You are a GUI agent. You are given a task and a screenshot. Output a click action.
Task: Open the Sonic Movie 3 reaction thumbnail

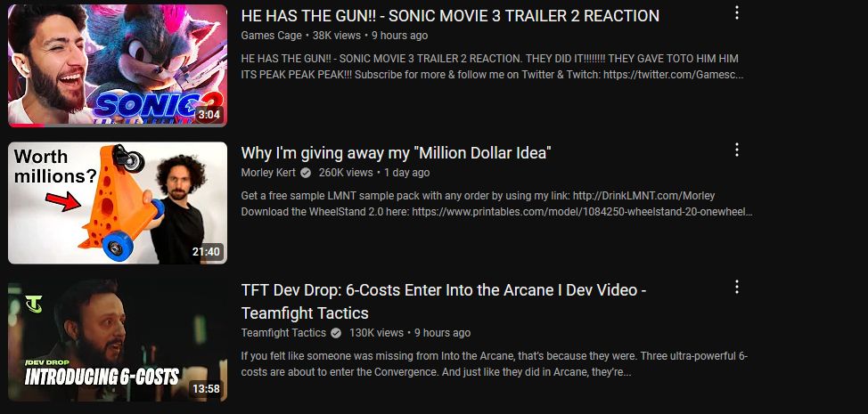(x=118, y=66)
